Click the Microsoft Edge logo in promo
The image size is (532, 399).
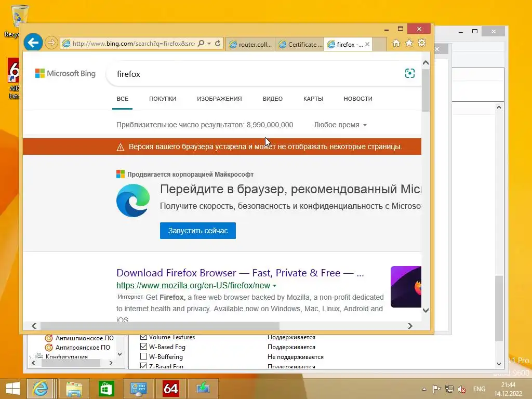point(132,201)
